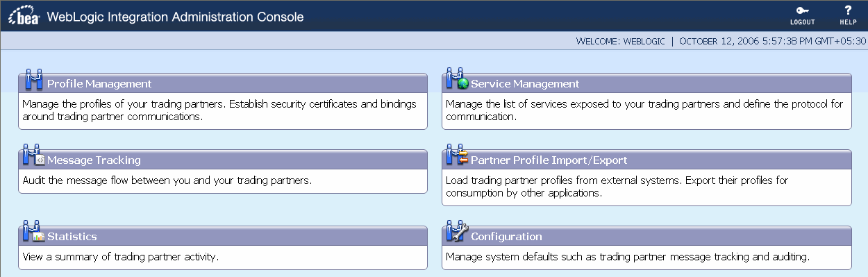The height and width of the screenshot is (277, 868).
Task: Click the LOGOUT label
Action: pyautogui.click(x=802, y=22)
